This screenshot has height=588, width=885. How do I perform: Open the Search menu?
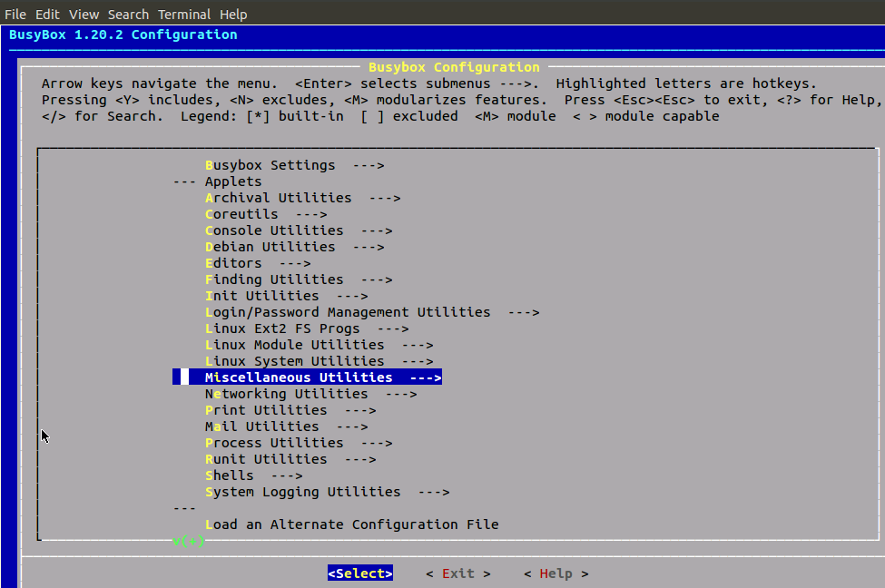pyautogui.click(x=128, y=15)
